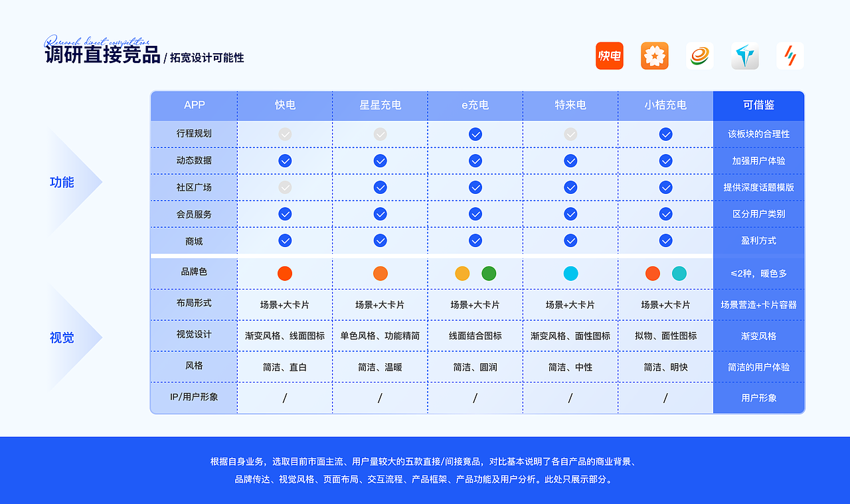Click the 调研直接竞品 title
Screen dimensions: 850x504
tap(102, 54)
